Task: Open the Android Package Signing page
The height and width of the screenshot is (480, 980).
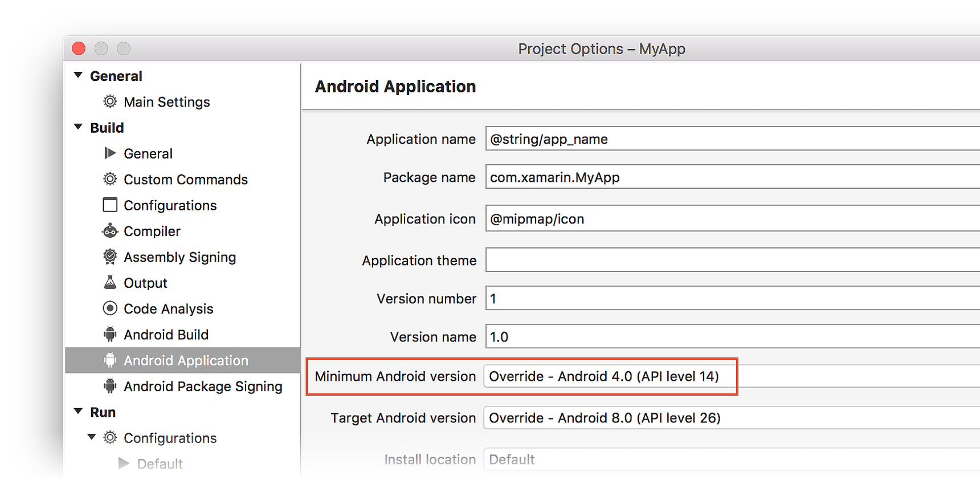Action: click(202, 387)
